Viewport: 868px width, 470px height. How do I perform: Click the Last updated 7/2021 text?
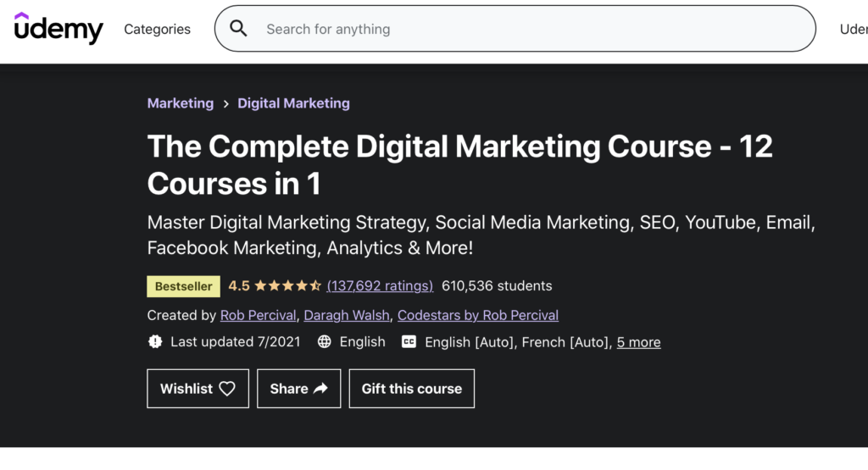coord(236,342)
